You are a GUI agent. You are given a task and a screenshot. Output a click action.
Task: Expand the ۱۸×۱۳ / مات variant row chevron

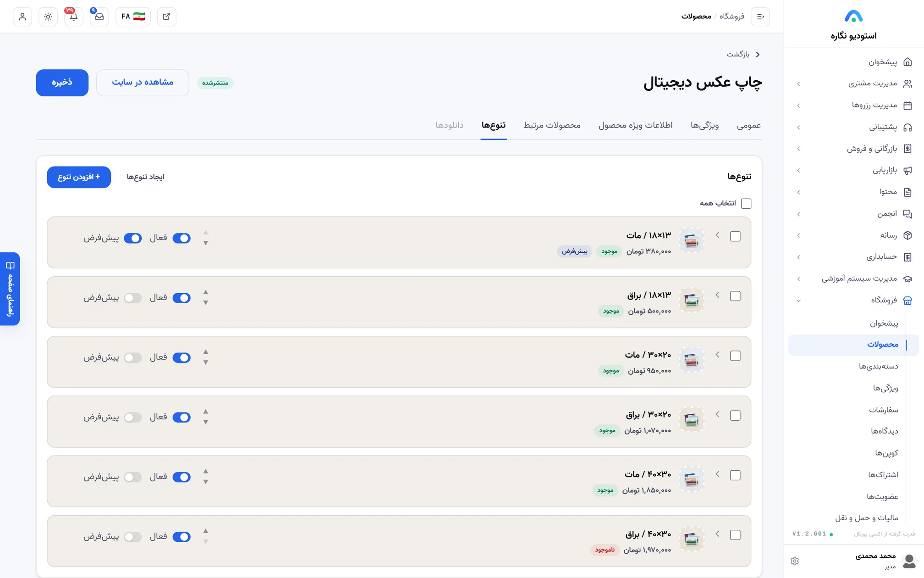pos(718,235)
